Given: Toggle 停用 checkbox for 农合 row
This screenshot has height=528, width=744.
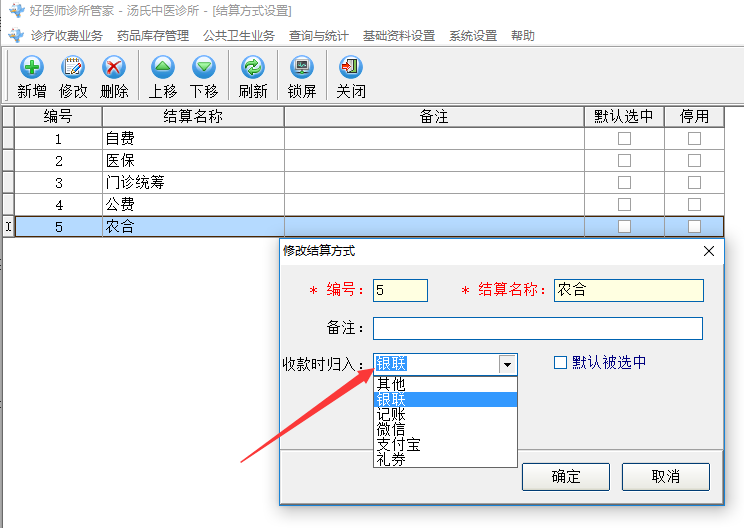Looking at the screenshot, I should (694, 226).
